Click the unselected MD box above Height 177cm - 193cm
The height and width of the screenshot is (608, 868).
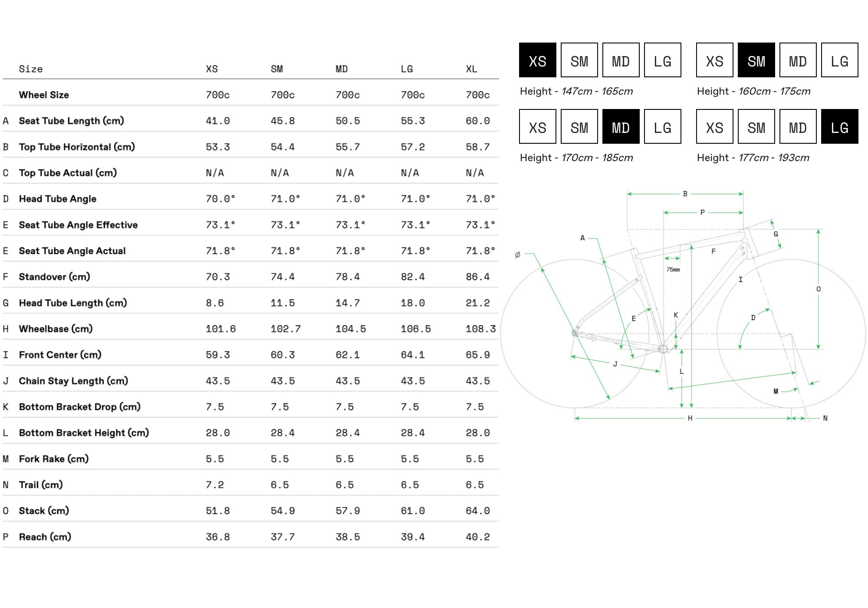pyautogui.click(x=798, y=127)
